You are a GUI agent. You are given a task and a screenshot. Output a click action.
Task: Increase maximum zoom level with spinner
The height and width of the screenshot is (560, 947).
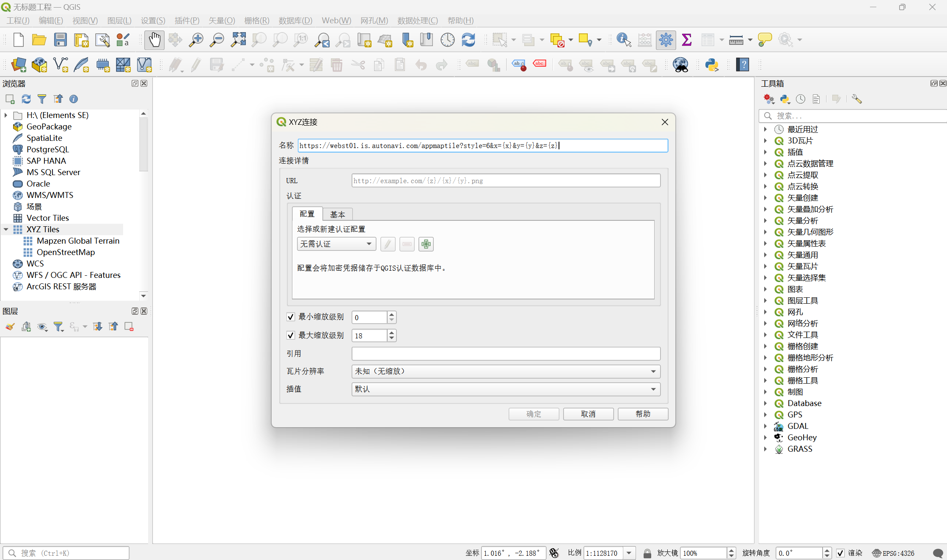tap(392, 332)
